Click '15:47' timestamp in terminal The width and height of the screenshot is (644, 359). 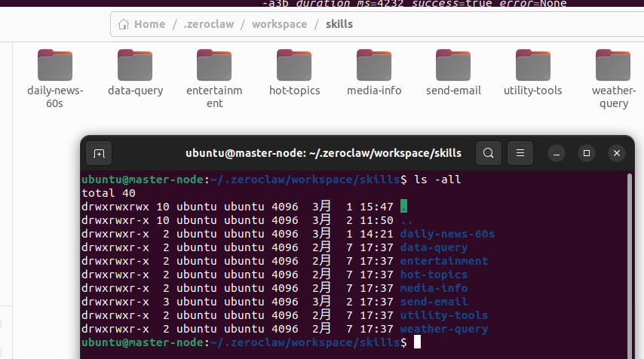click(376, 207)
